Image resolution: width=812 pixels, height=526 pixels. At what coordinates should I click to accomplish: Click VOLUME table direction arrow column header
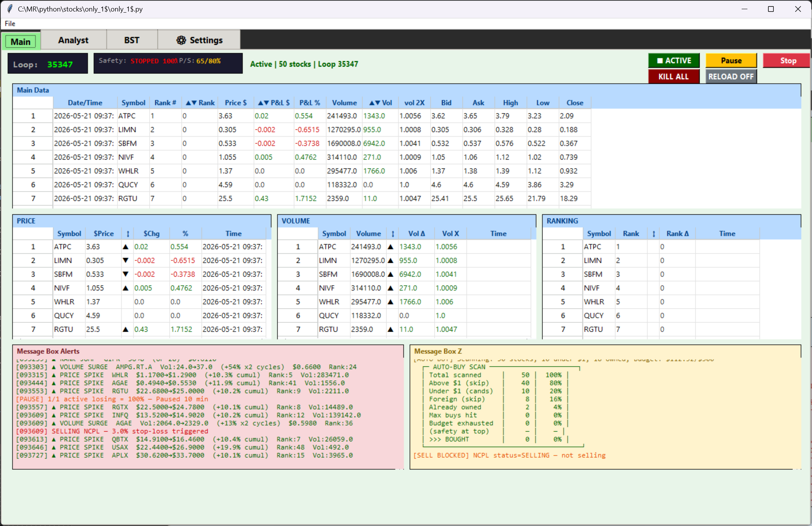[x=393, y=234]
